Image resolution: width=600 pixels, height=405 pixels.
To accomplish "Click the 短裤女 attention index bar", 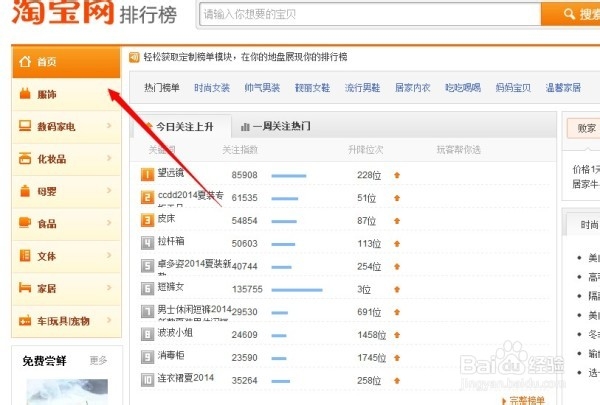I will tap(297, 290).
